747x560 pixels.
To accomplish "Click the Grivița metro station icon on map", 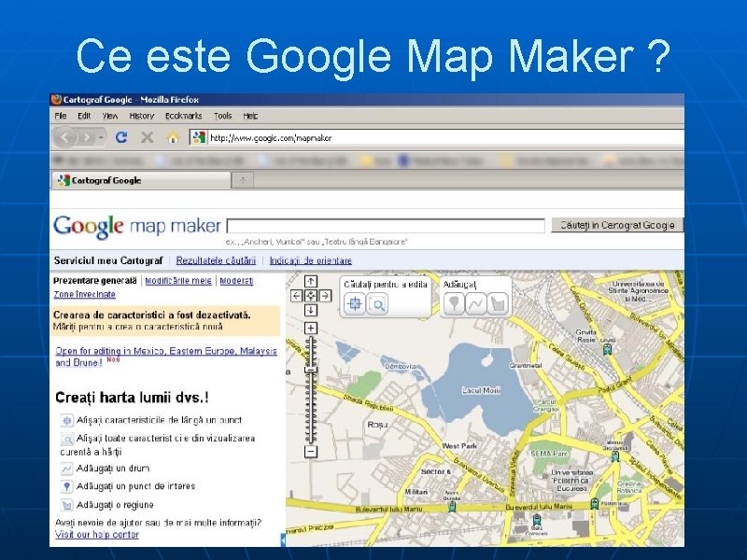I will tap(606, 349).
